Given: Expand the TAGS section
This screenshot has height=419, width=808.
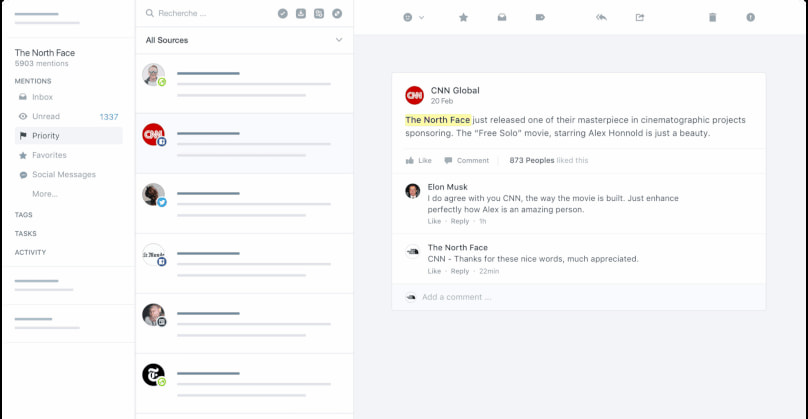Looking at the screenshot, I should click(x=24, y=215).
